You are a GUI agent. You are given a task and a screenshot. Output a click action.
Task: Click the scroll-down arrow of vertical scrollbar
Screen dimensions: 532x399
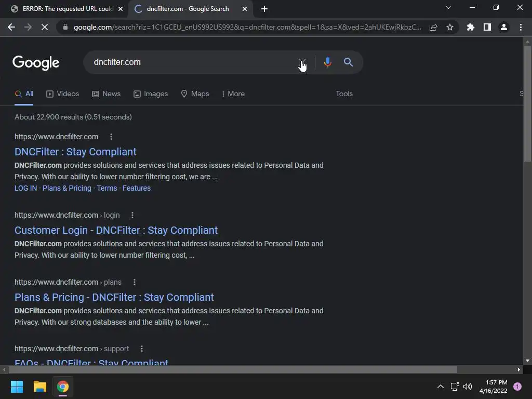(527, 361)
